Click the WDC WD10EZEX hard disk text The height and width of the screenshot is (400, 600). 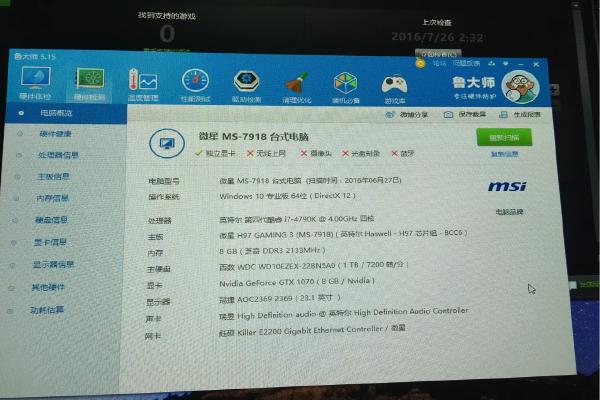314,266
